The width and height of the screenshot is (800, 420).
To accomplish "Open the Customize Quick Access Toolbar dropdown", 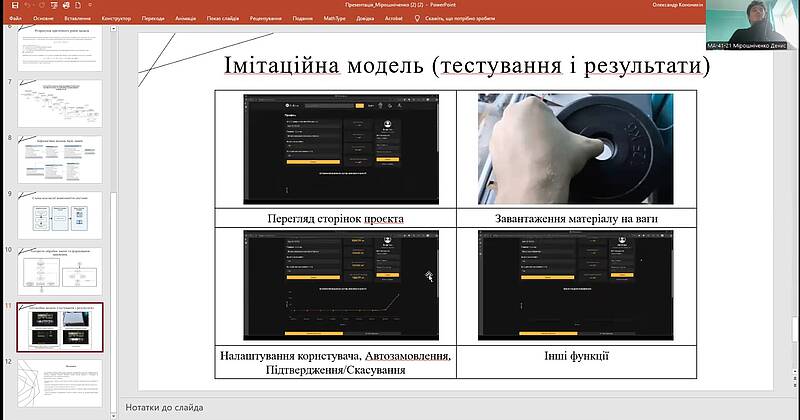I will [90, 5].
